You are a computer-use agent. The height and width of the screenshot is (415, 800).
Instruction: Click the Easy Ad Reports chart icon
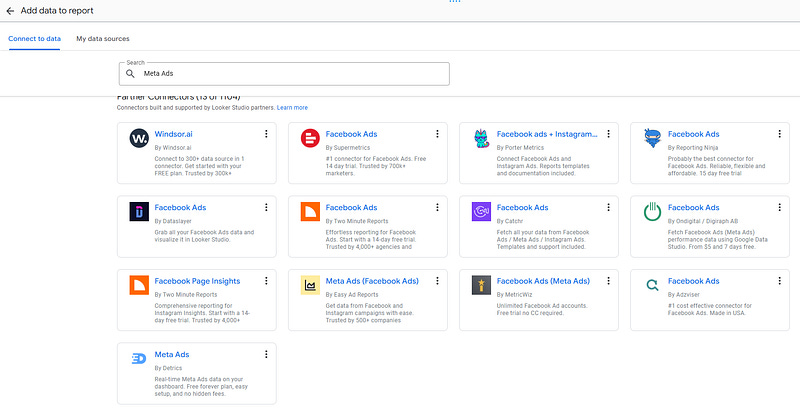click(310, 285)
